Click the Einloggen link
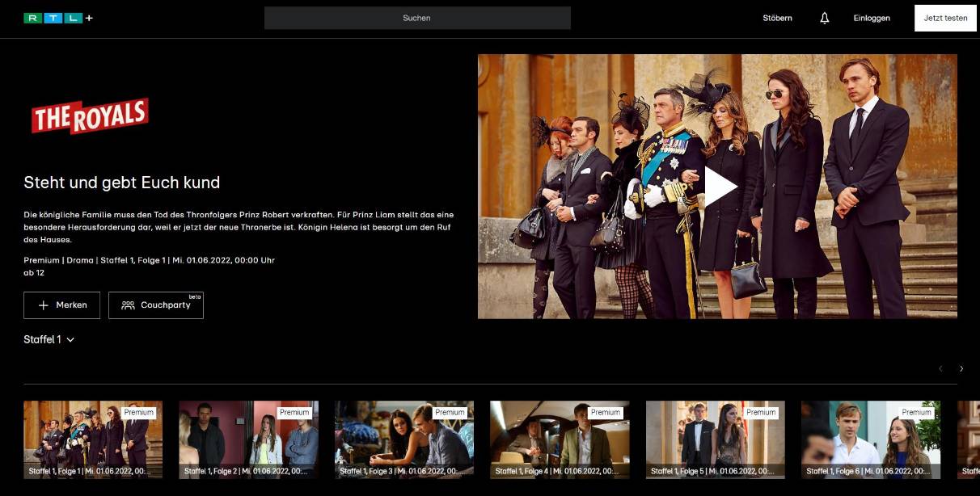The image size is (980, 496). pyautogui.click(x=872, y=18)
